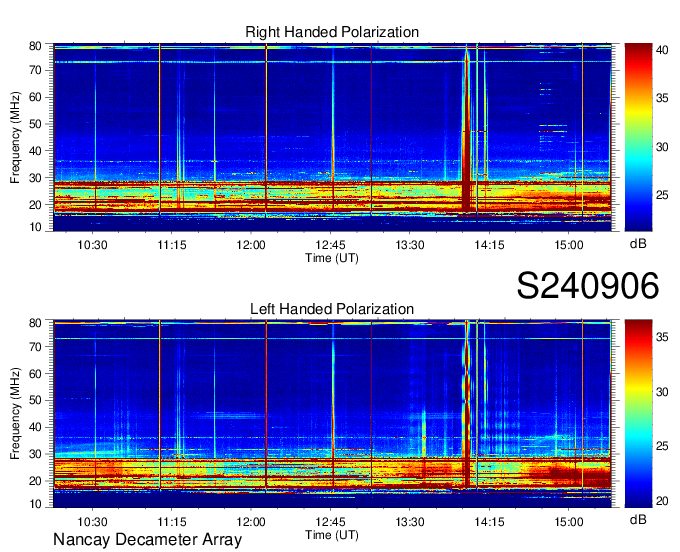
Task: Click the 'Left Handed Polarization' title
Action: (332, 309)
